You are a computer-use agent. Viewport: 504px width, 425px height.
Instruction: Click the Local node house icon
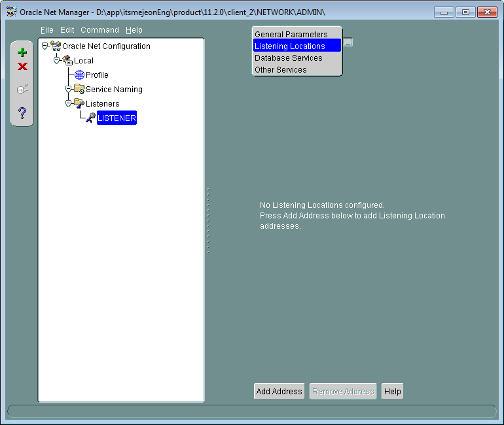[x=67, y=60]
